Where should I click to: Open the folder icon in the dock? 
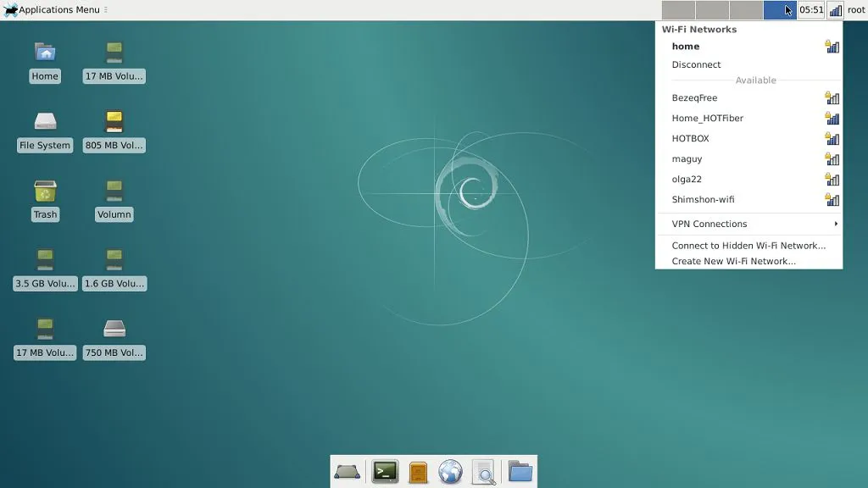click(x=520, y=471)
